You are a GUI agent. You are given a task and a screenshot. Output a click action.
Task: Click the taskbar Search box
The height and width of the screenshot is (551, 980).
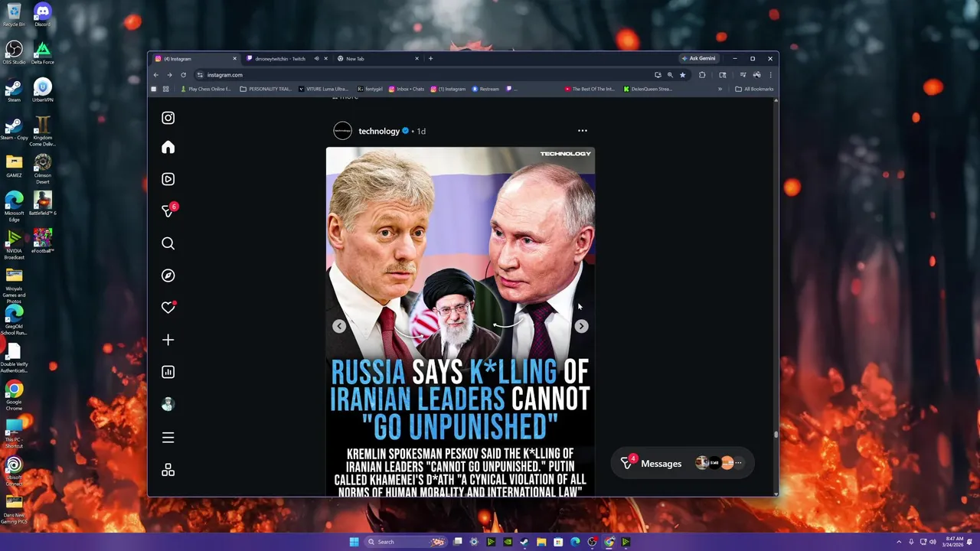(x=406, y=542)
